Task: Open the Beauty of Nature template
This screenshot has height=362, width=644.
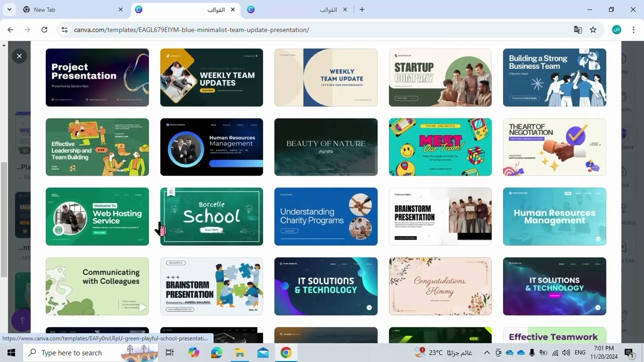Action: tap(326, 147)
